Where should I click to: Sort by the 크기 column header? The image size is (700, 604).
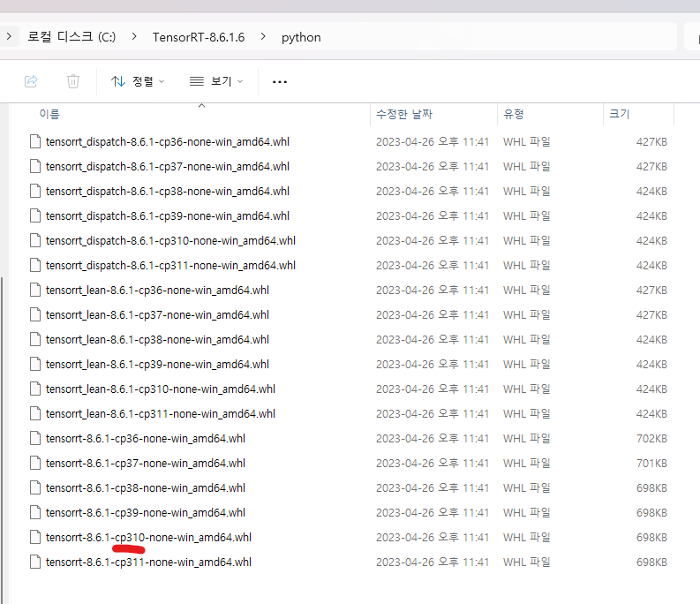pos(620,115)
